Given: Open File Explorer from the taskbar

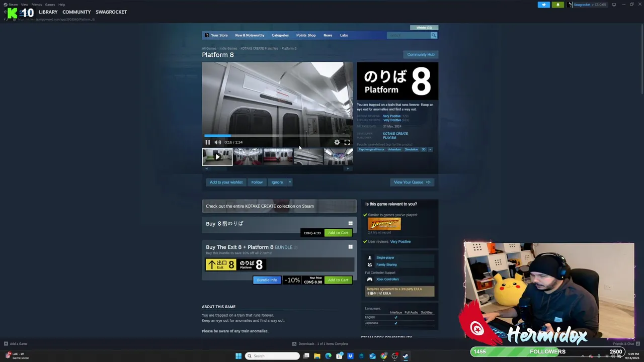Looking at the screenshot, I should (317, 356).
